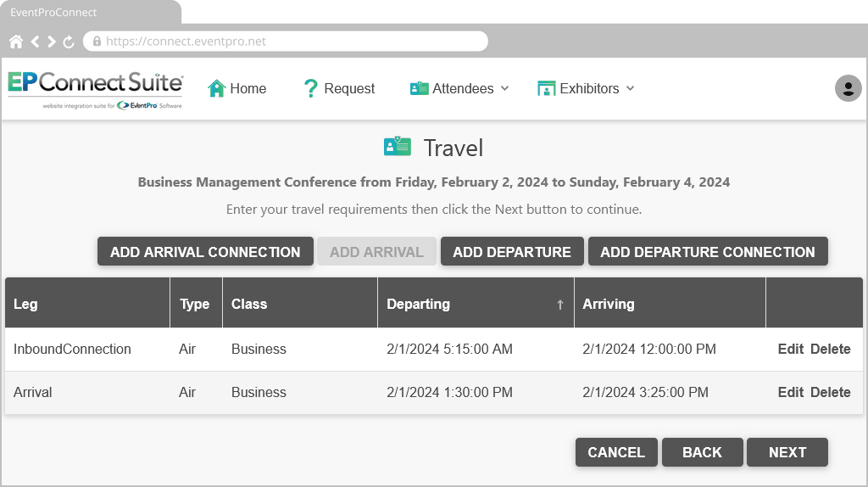Open the Request menu item
This screenshot has height=487, width=868.
coord(339,88)
